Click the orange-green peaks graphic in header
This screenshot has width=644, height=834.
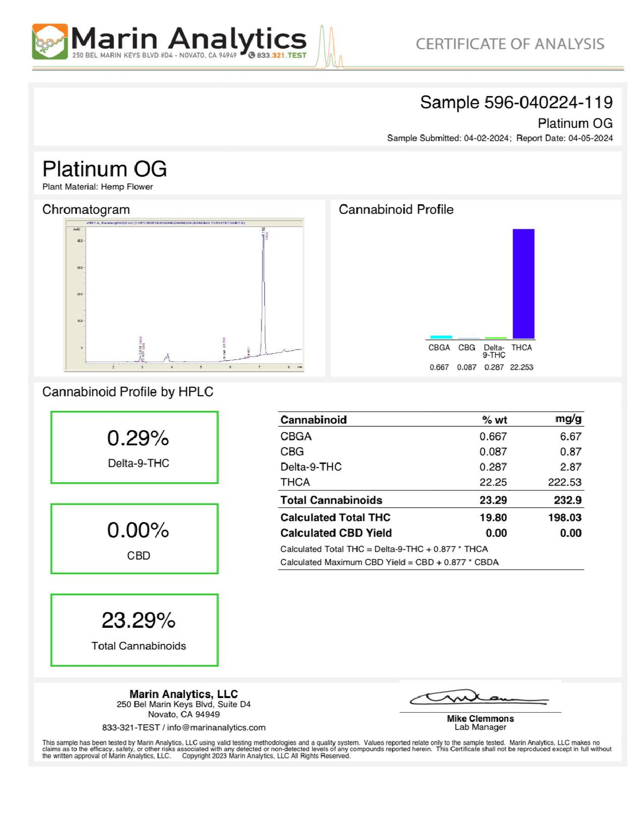(330, 49)
